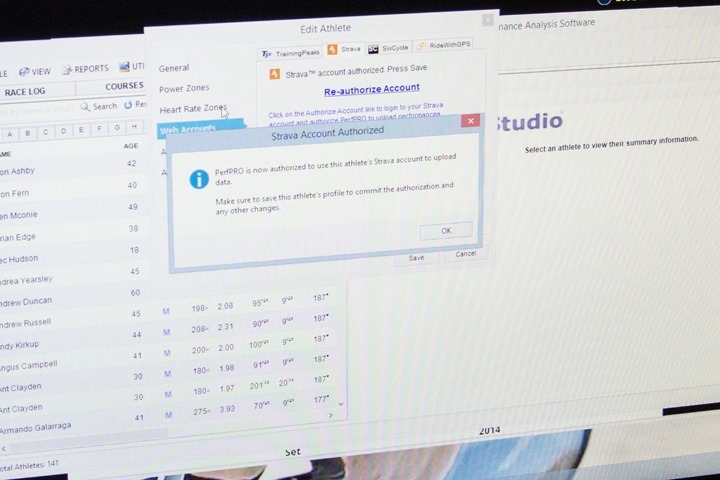This screenshot has width=720, height=480.
Task: Click Cancel in Edit Athlete window
Action: click(x=465, y=254)
